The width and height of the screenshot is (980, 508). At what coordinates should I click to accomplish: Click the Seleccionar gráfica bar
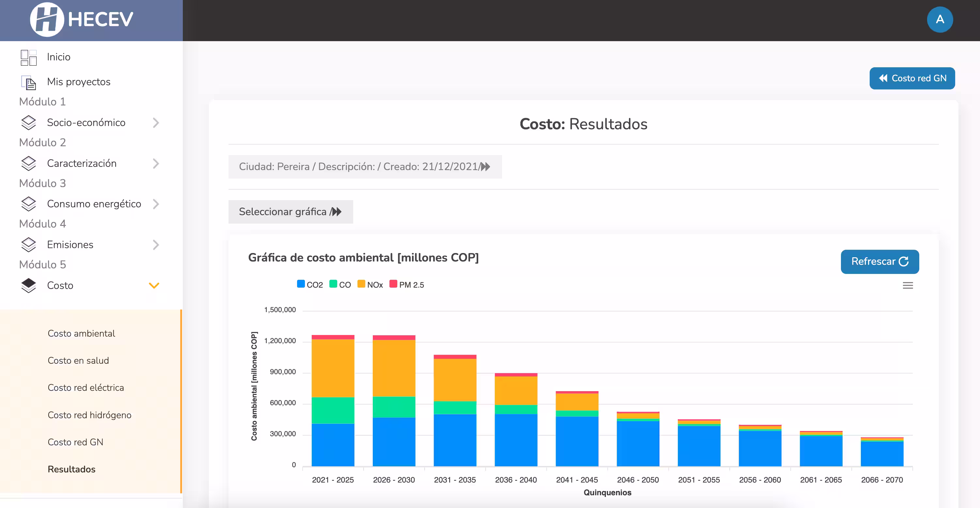[290, 212]
